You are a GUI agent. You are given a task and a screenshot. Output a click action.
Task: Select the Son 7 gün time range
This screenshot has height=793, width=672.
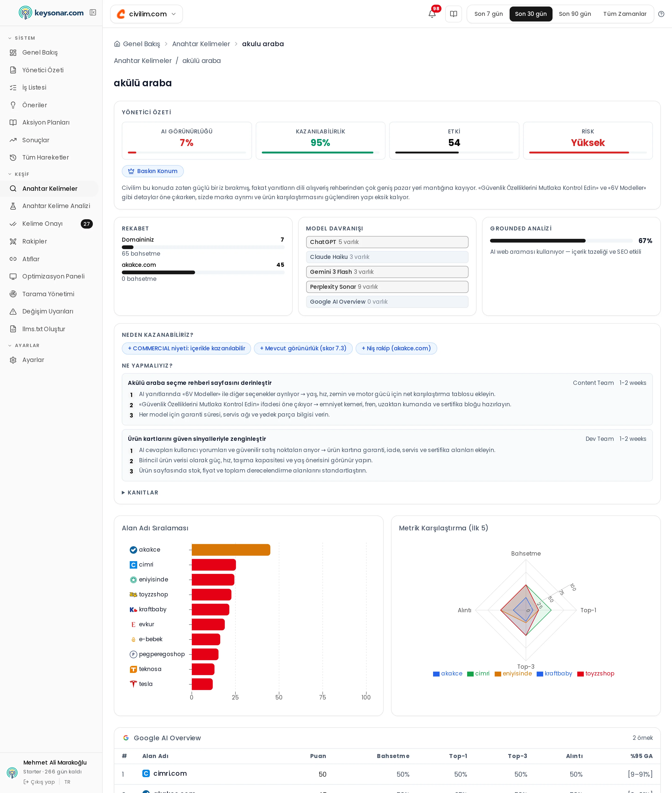[x=488, y=14]
